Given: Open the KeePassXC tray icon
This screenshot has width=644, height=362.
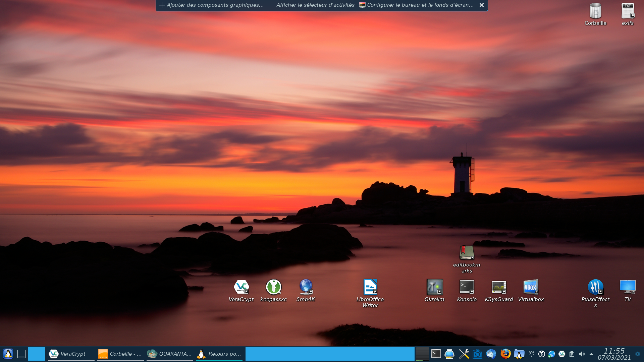Looking at the screenshot, I should [x=542, y=354].
